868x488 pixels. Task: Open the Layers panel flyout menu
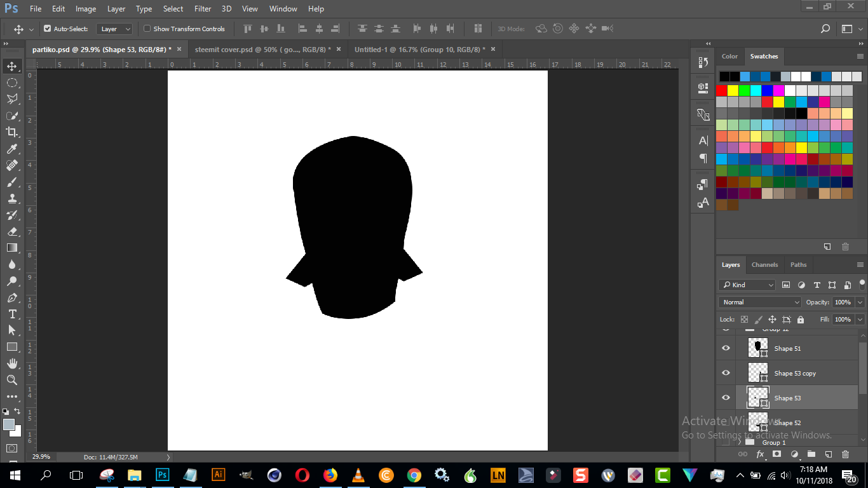pos(860,265)
